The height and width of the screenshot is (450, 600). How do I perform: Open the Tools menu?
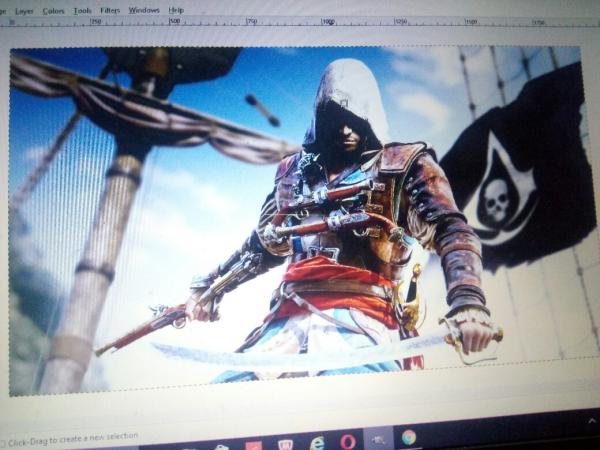click(x=82, y=11)
